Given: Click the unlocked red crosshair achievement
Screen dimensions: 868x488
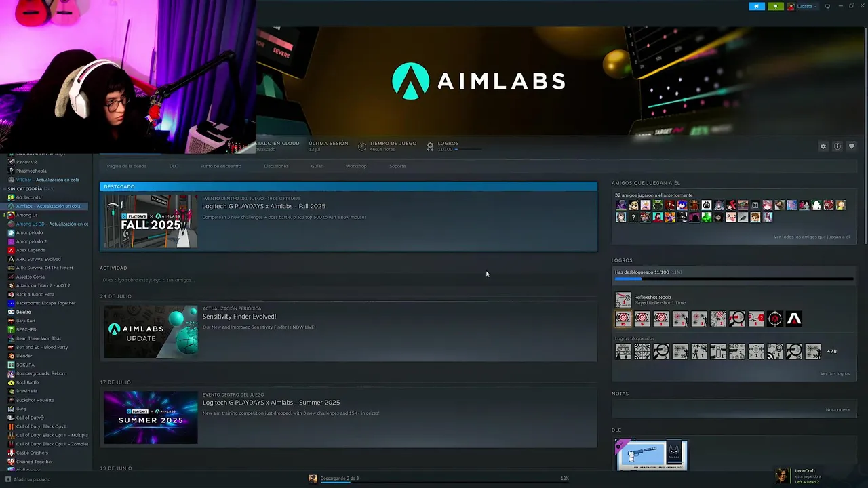Looking at the screenshot, I should click(775, 319).
